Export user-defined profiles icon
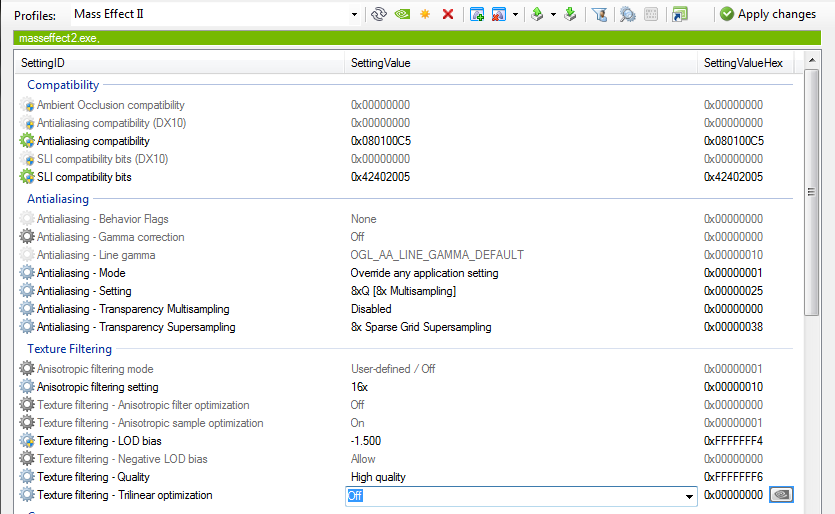 point(537,14)
